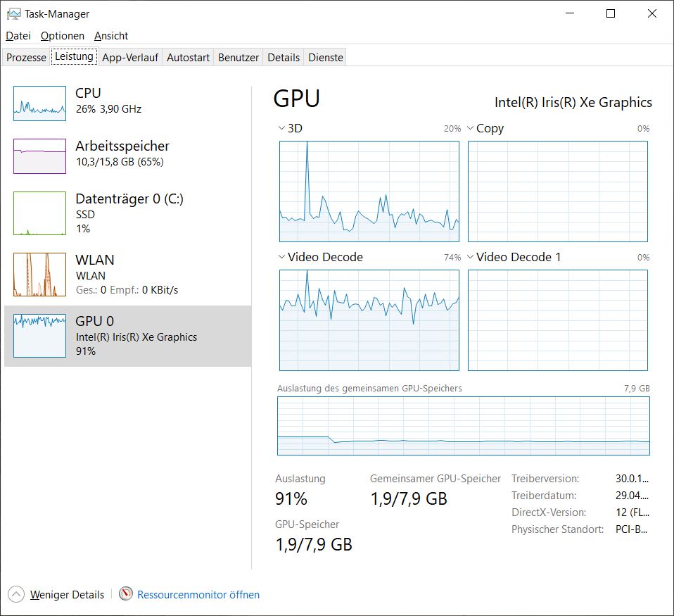Click the Weniger Details button

point(67,594)
